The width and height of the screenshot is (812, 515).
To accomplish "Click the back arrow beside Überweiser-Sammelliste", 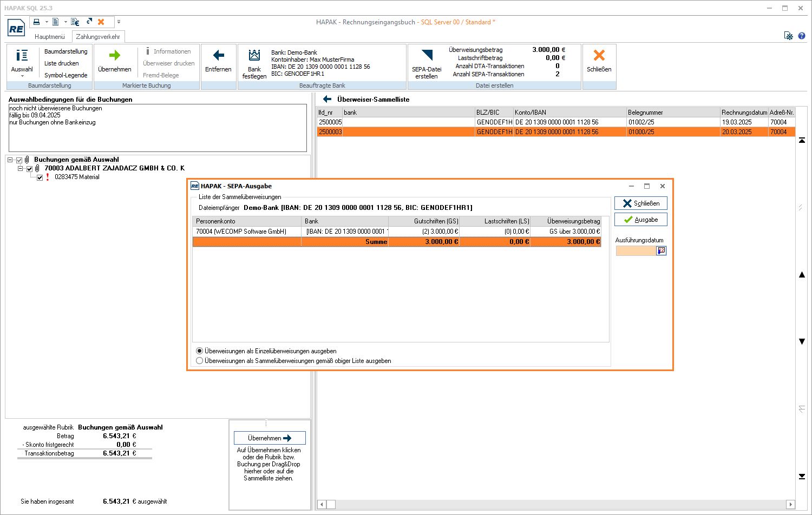I will pyautogui.click(x=327, y=100).
